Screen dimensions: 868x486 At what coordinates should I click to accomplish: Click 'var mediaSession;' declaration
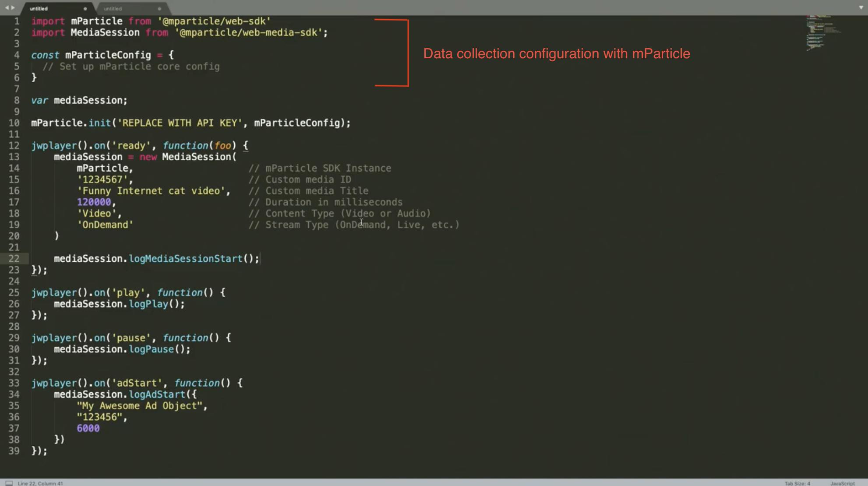click(x=79, y=100)
